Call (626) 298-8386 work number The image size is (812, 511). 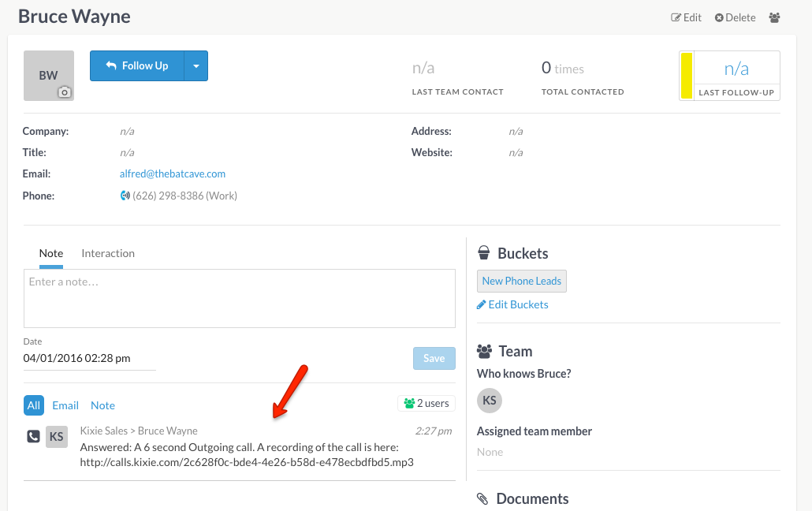[x=185, y=196]
